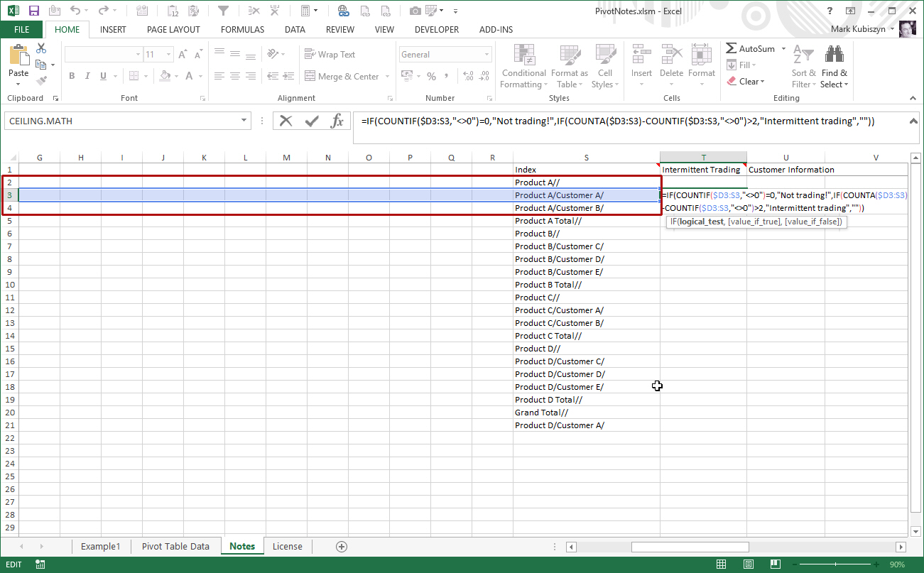This screenshot has height=573, width=924.
Task: Switch to Page Layout view in status bar
Action: pos(748,564)
